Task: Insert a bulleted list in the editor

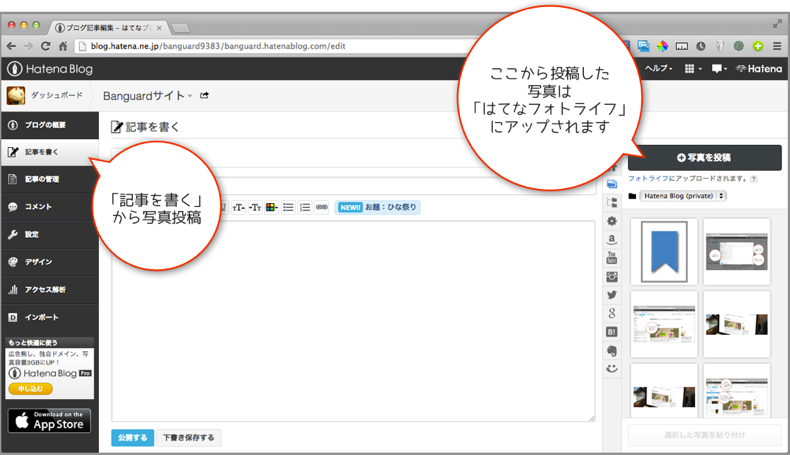Action: (x=288, y=207)
